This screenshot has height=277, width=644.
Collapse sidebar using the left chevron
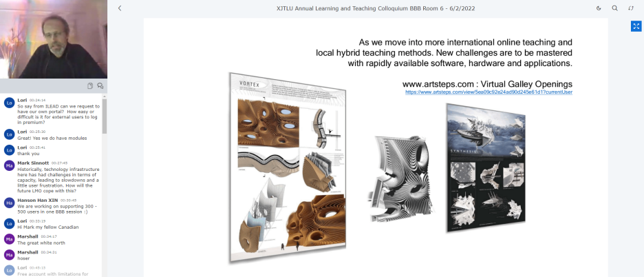[x=120, y=8]
